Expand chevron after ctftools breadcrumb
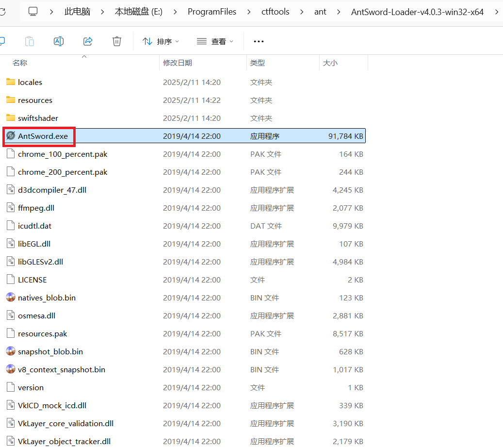503x448 pixels. coord(302,12)
